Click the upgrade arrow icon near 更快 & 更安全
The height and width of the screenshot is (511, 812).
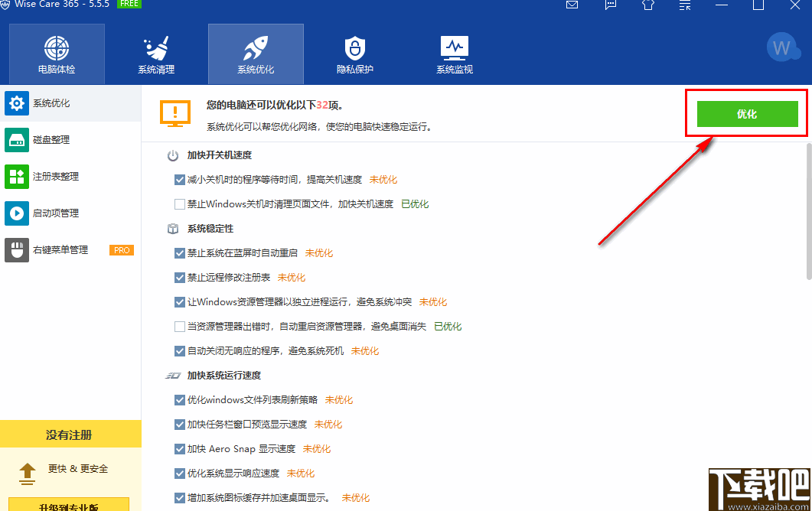click(28, 474)
